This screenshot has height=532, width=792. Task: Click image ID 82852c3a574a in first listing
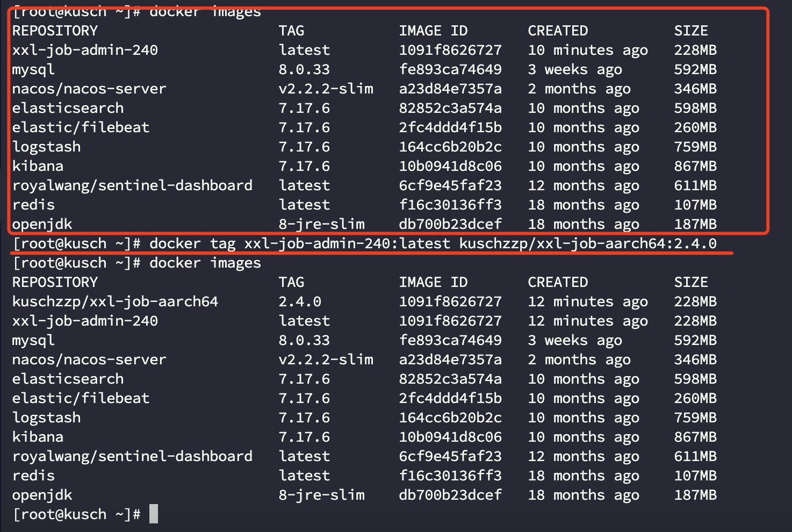[450, 108]
